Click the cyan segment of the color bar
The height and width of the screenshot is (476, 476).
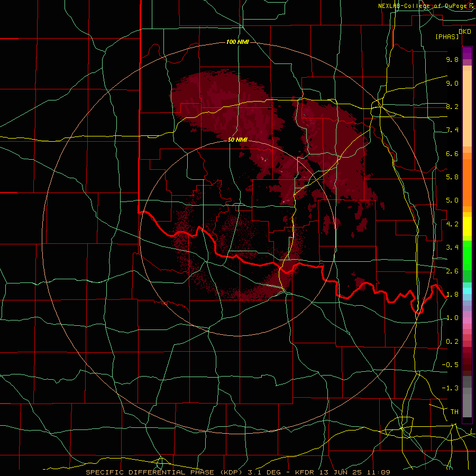pyautogui.click(x=467, y=291)
